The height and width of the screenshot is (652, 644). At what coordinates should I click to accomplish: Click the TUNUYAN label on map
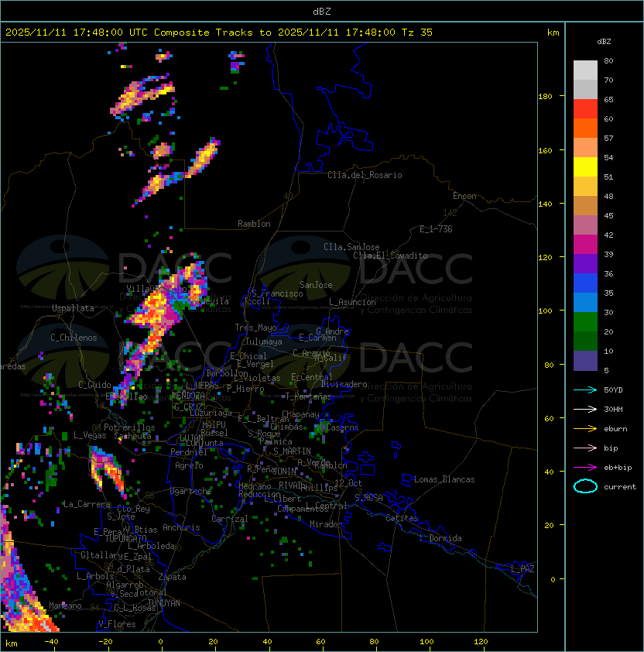[164, 602]
